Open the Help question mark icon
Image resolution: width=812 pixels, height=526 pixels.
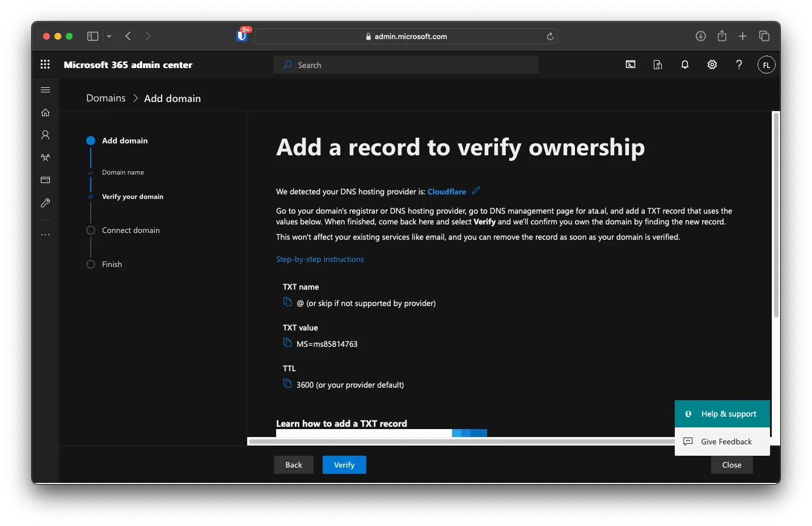(x=739, y=65)
